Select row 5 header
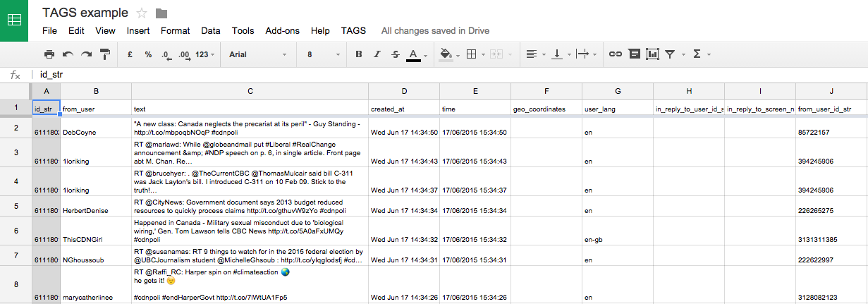This screenshot has height=304, width=868. (16, 206)
